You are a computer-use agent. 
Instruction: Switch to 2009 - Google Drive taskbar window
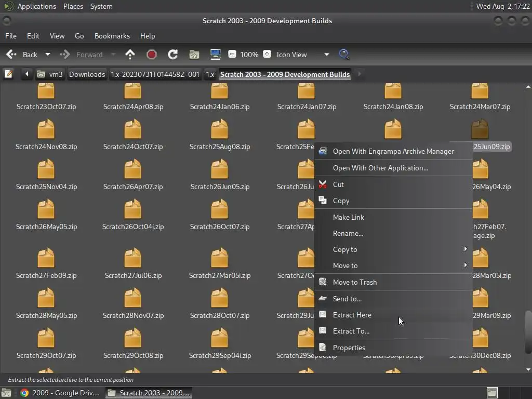[x=60, y=393]
